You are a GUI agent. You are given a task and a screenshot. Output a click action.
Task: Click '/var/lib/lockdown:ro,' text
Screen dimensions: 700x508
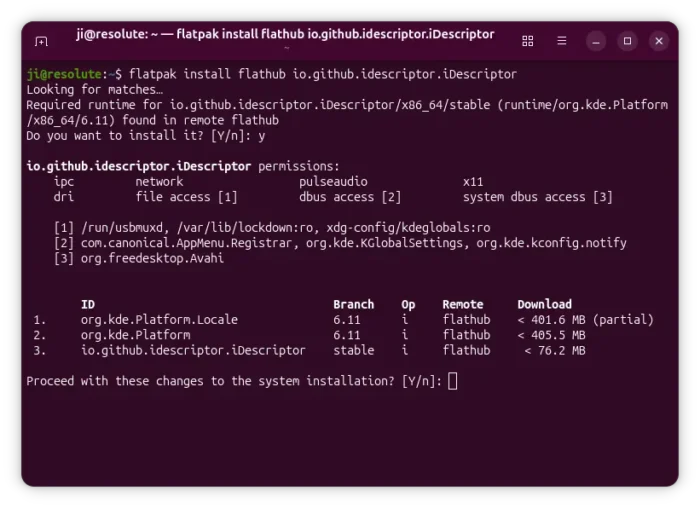coord(248,228)
